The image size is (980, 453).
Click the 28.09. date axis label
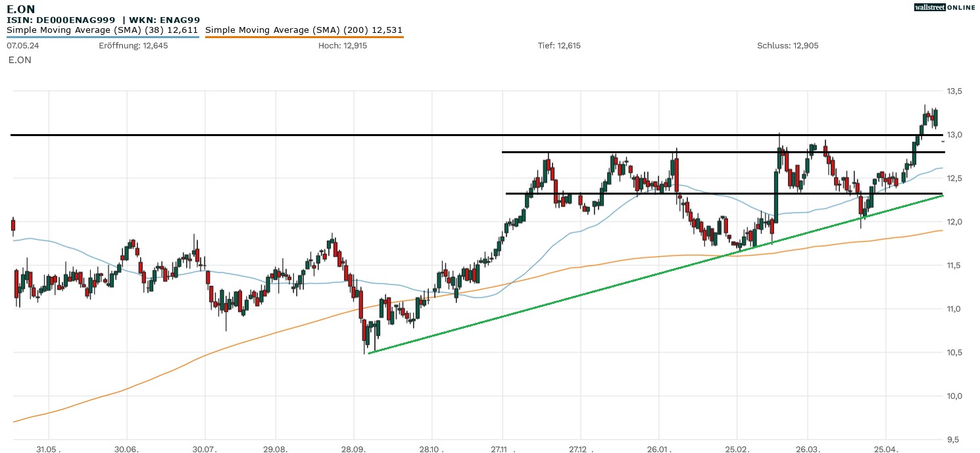click(x=354, y=450)
